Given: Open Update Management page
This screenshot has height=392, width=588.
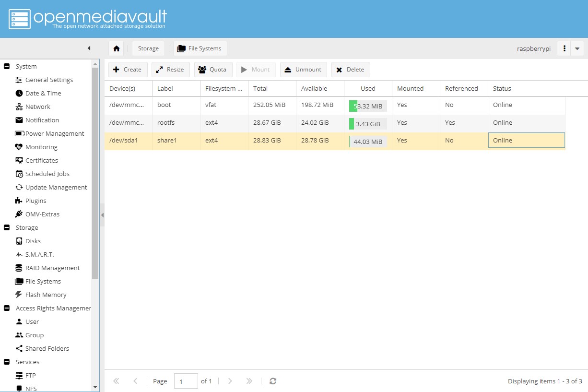Looking at the screenshot, I should point(56,188).
